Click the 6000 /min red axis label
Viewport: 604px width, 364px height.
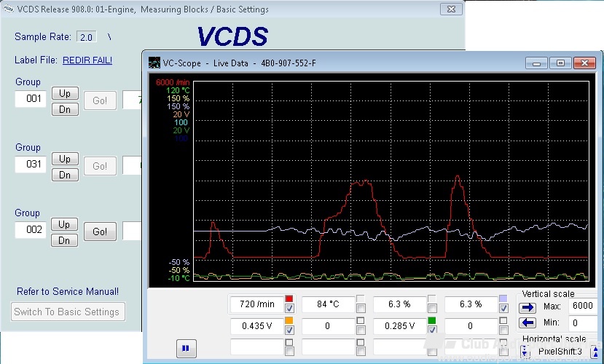pos(173,82)
